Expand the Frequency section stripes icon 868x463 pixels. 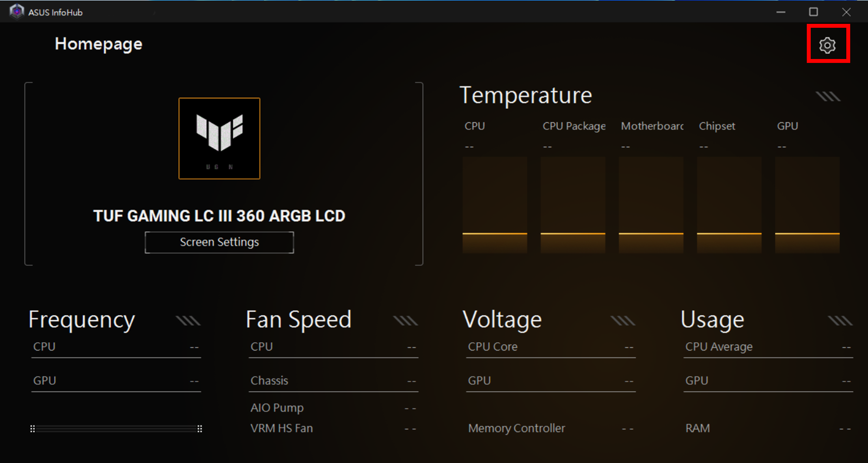pyautogui.click(x=188, y=321)
